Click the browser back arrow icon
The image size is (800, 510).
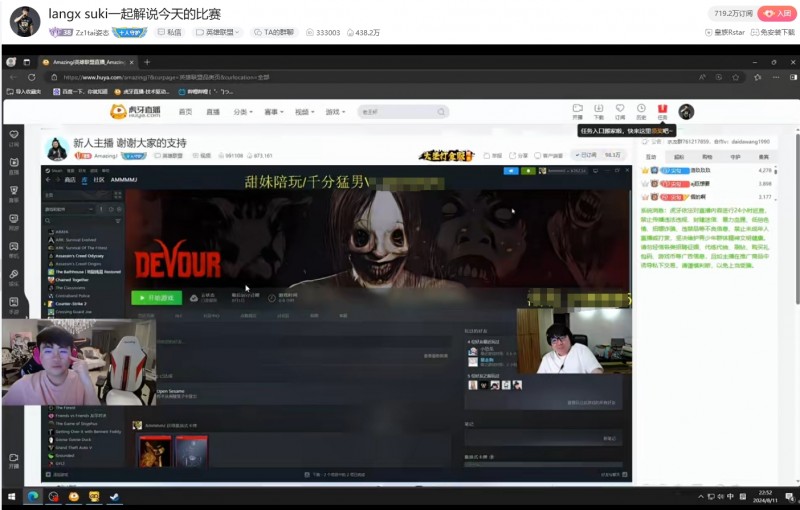tap(15, 77)
